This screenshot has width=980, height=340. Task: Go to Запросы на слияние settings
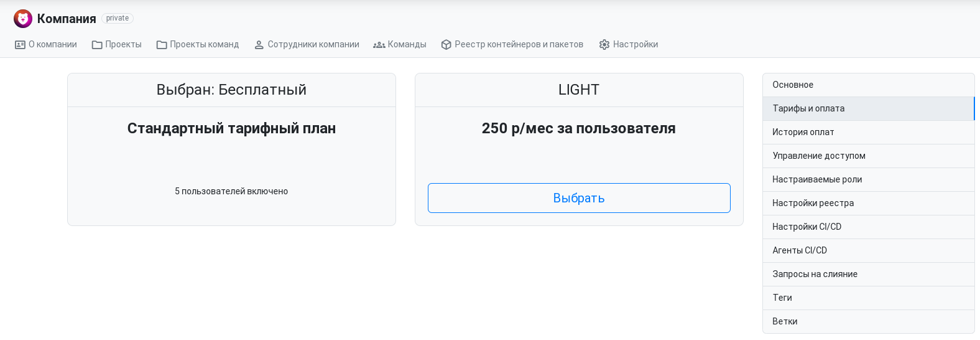pyautogui.click(x=869, y=274)
